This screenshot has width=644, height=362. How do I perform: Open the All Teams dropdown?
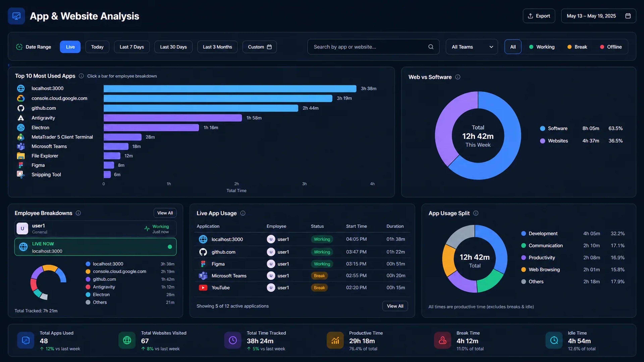pyautogui.click(x=472, y=47)
